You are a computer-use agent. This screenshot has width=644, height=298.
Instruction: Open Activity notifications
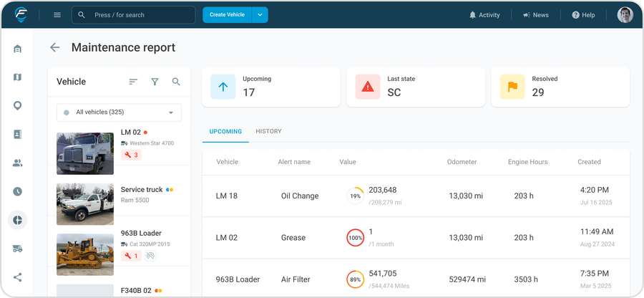(x=484, y=15)
